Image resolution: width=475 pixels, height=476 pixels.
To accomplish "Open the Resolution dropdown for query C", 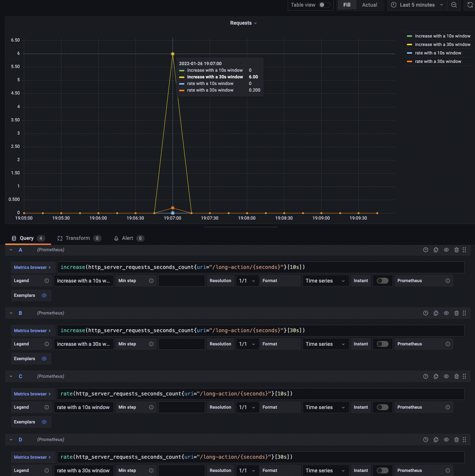I will click(x=247, y=407).
